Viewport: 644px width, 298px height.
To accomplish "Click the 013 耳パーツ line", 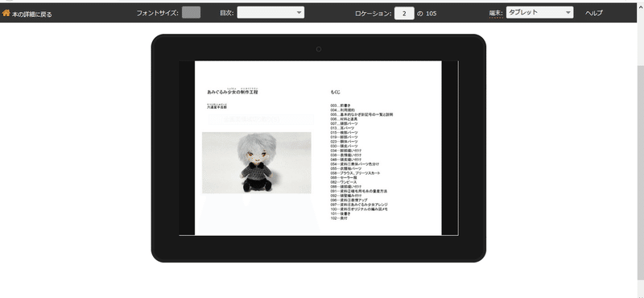I will point(342,128).
